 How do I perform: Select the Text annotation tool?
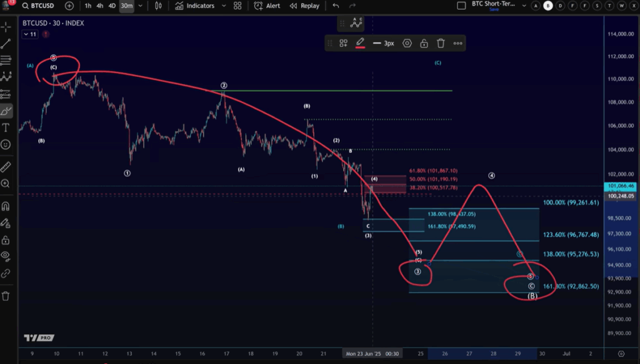(6, 128)
